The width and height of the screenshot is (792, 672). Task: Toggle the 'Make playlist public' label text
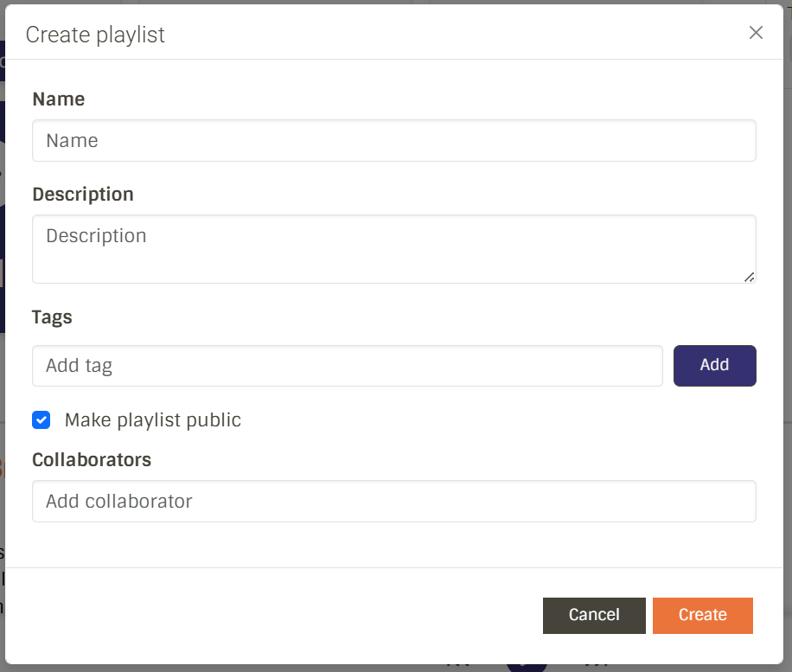(x=152, y=420)
